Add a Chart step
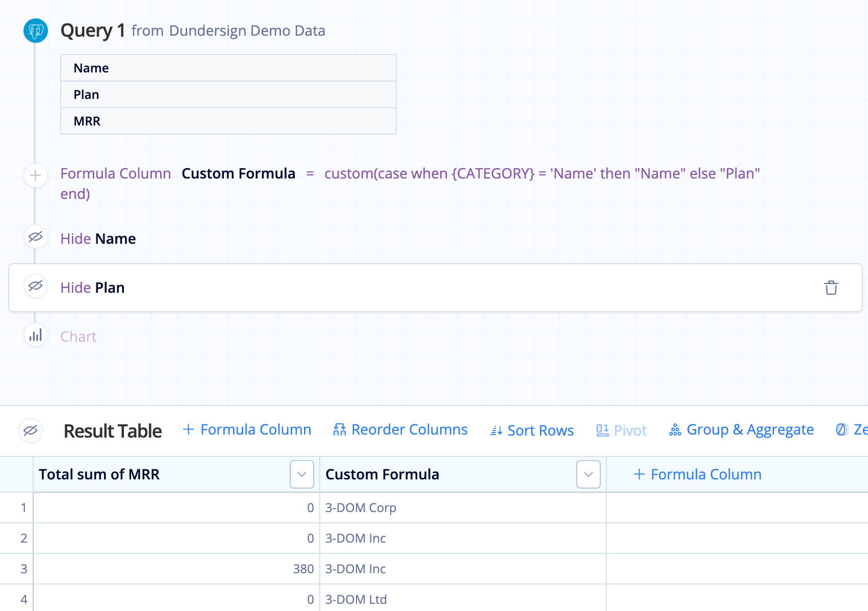Screen dimensions: 868x611 click(x=79, y=337)
